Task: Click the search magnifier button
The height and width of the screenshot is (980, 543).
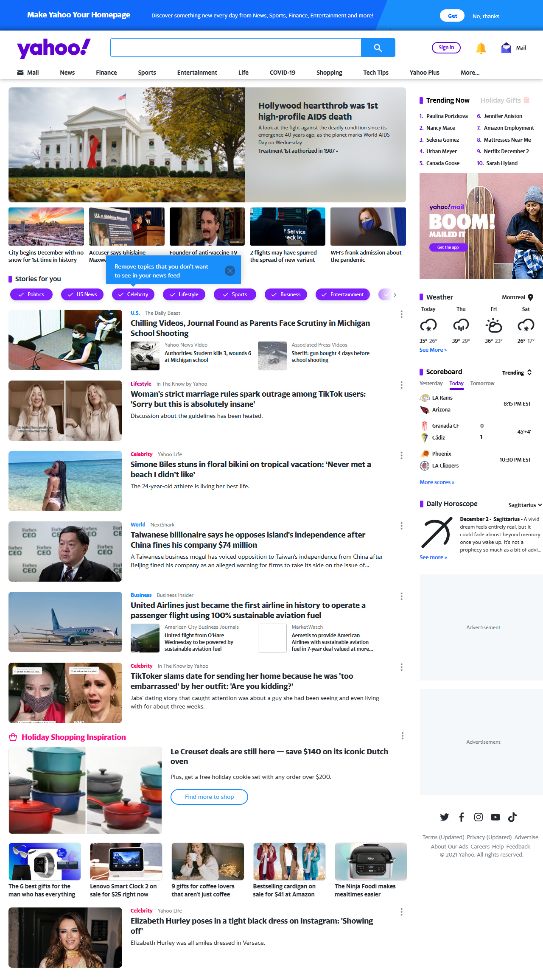Action: coord(378,48)
